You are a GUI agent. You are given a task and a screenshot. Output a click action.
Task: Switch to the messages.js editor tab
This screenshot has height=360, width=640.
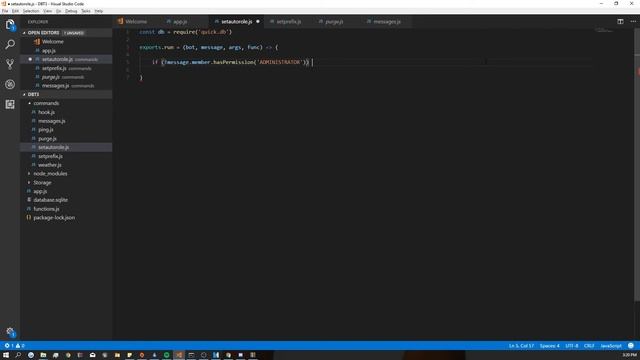[387, 21]
